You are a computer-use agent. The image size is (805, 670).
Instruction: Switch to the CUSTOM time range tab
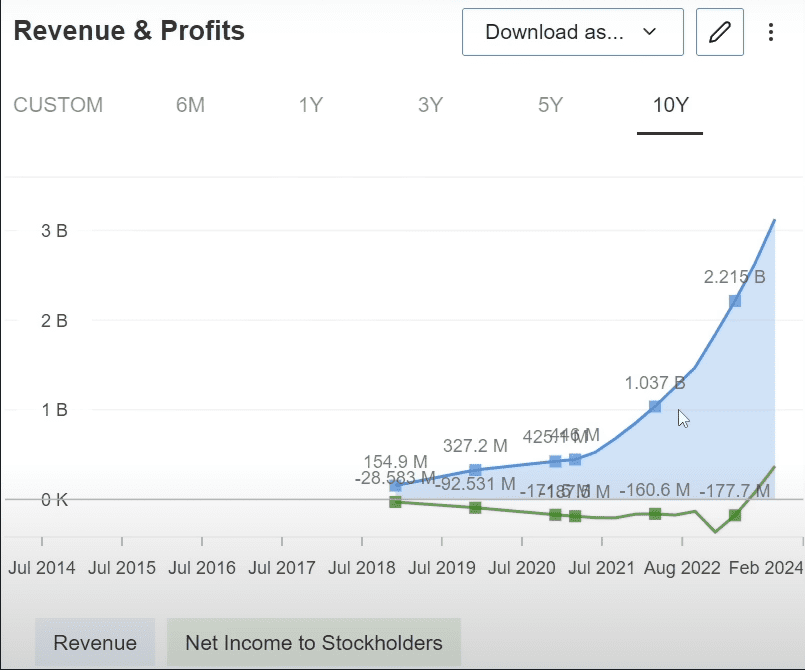pyautogui.click(x=58, y=105)
